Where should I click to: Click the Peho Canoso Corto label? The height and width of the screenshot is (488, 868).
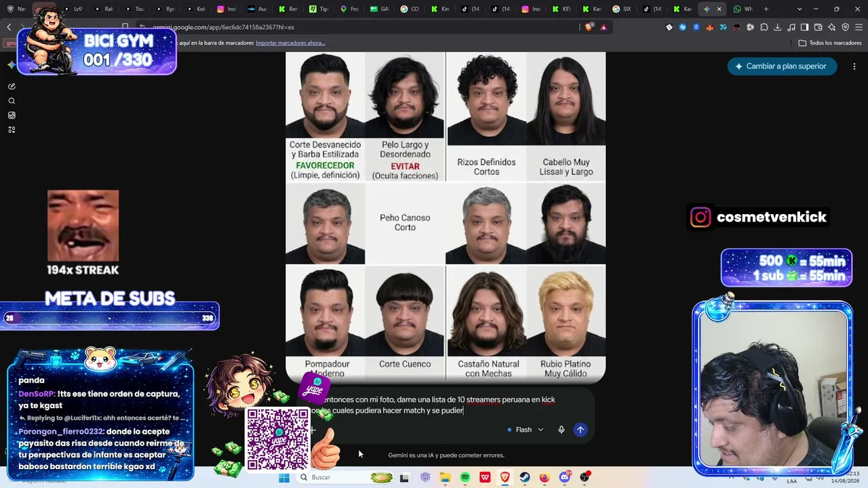[x=405, y=222]
